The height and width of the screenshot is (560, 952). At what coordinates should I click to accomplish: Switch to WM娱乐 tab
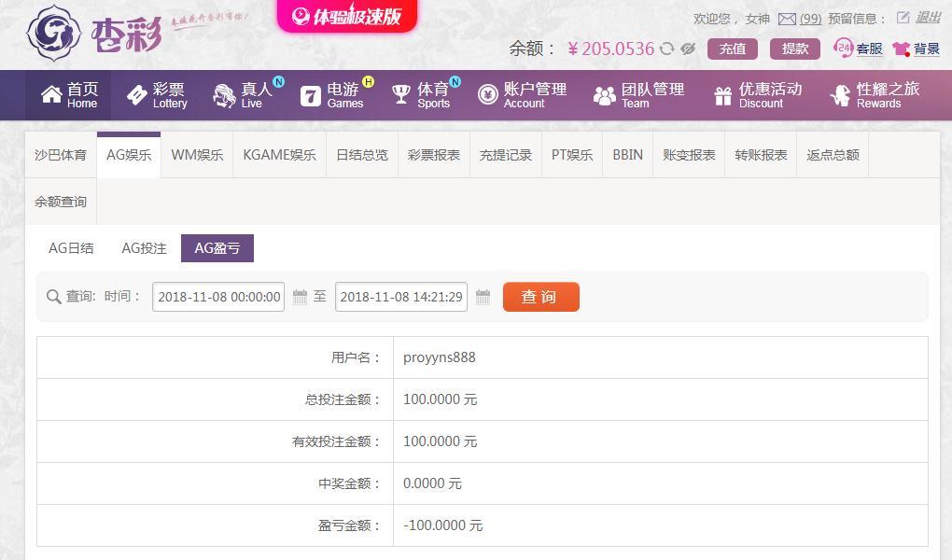pyautogui.click(x=197, y=155)
